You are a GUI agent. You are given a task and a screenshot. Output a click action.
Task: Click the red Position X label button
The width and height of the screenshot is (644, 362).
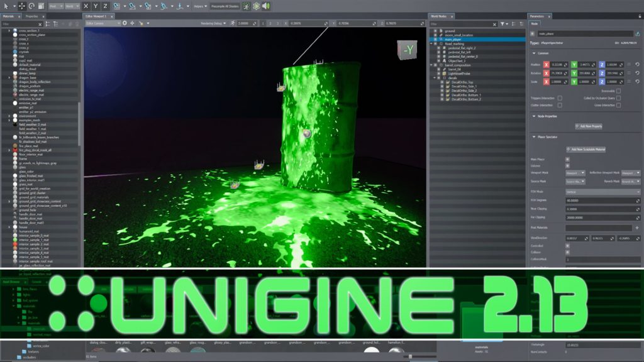[x=547, y=65]
